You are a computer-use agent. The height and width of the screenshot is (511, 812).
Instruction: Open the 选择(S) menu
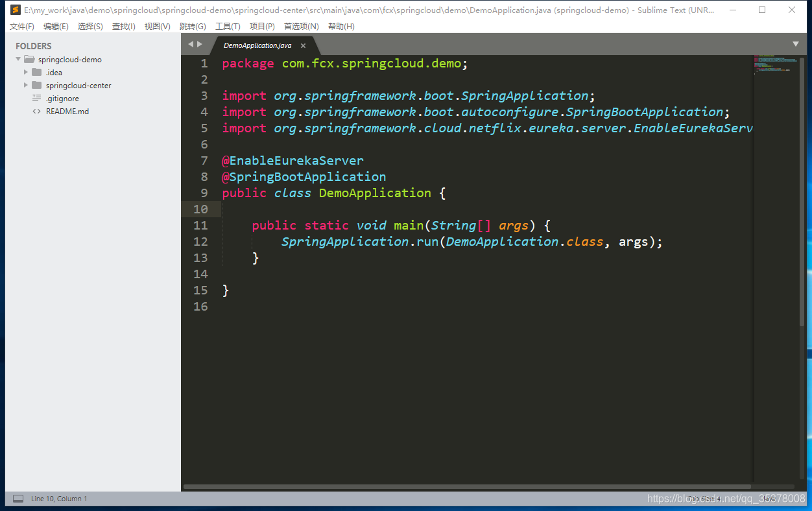coord(90,26)
